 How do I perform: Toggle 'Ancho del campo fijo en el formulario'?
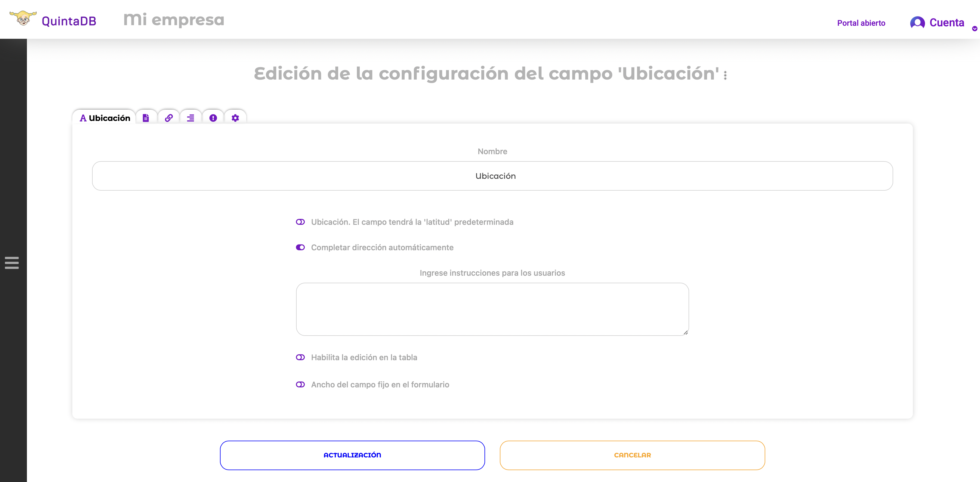[300, 385]
